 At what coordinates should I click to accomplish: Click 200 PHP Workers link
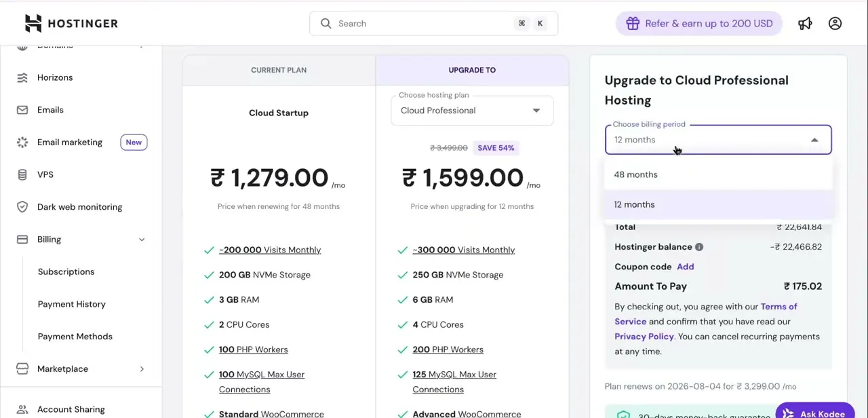(448, 349)
